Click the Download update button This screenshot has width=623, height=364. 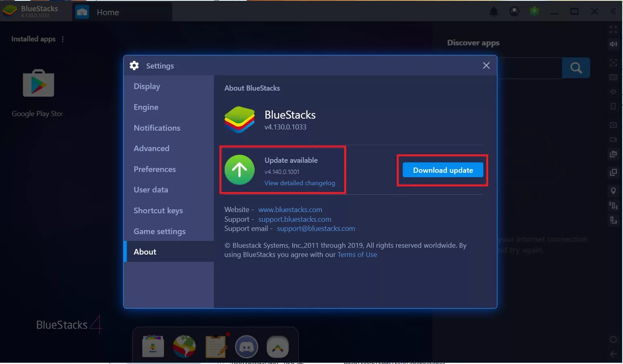point(443,170)
